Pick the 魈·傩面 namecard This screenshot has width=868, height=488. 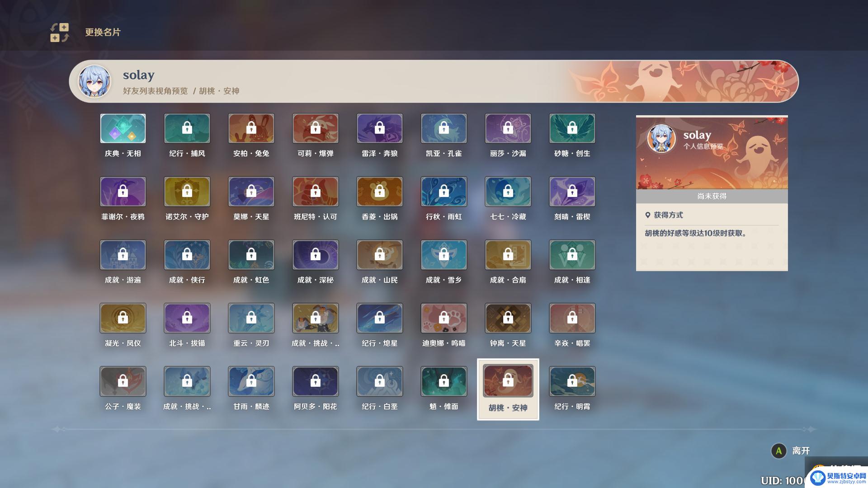pos(444,381)
